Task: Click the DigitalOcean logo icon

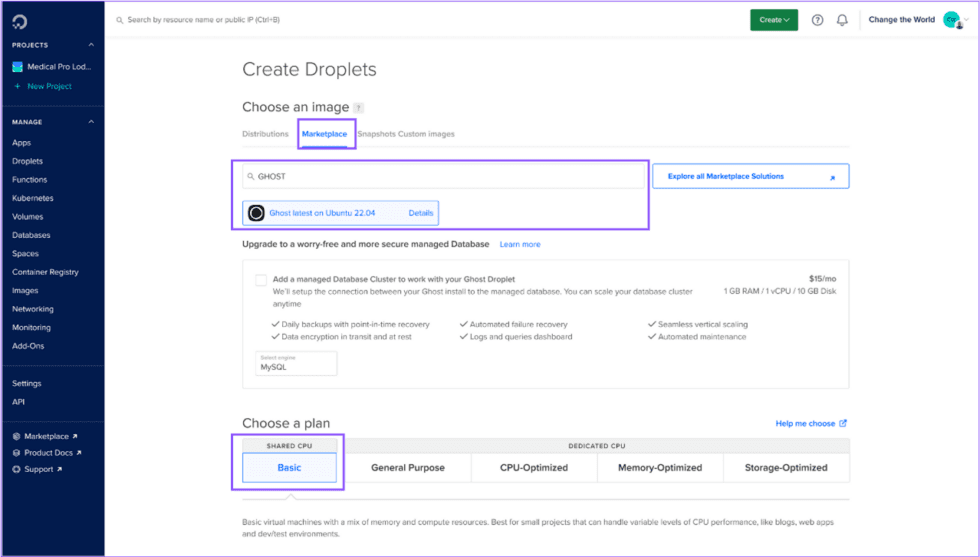Action: [20, 21]
